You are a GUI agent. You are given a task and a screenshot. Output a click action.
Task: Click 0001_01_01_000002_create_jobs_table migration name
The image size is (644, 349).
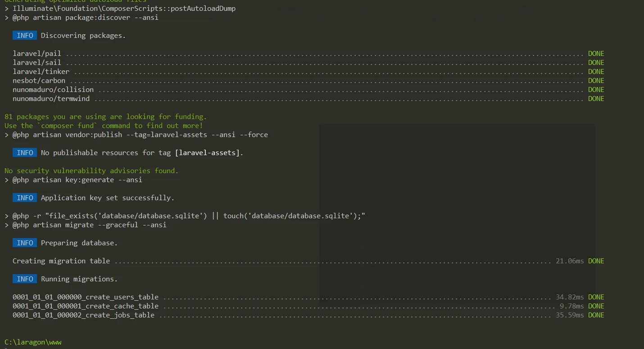[x=83, y=315]
